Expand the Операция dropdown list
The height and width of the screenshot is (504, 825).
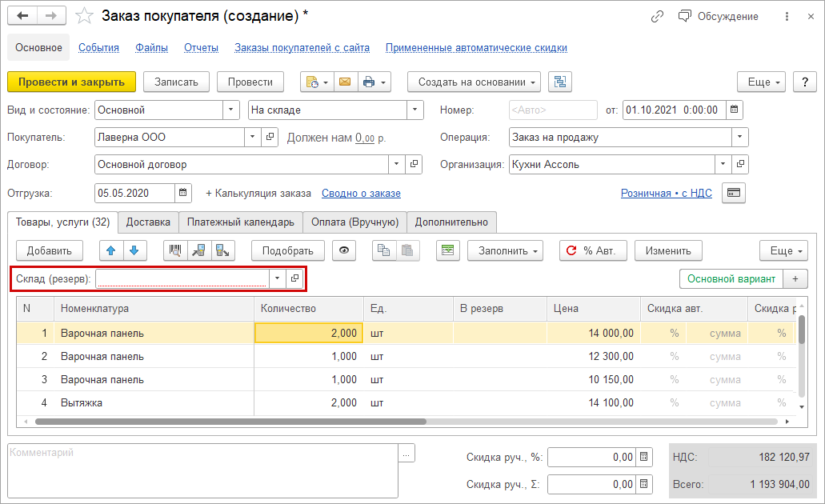tap(739, 137)
